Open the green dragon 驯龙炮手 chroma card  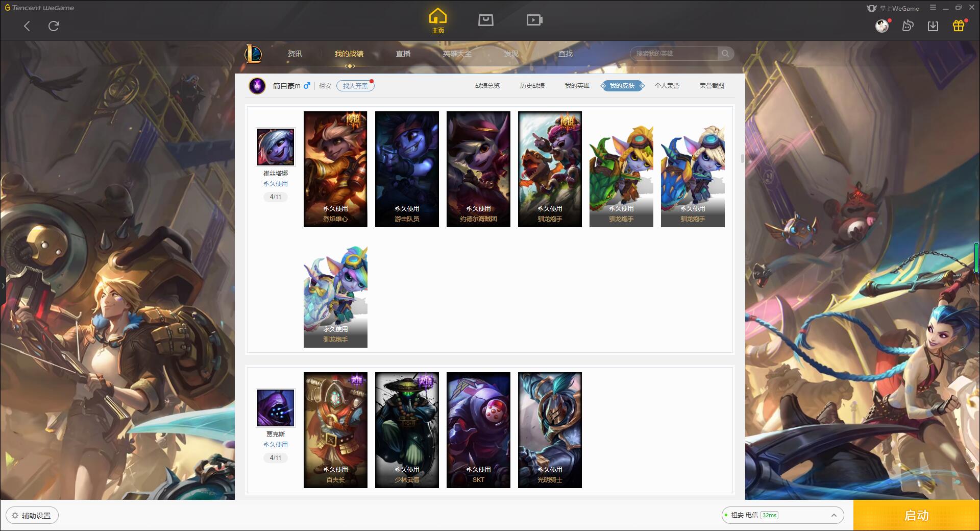point(621,169)
